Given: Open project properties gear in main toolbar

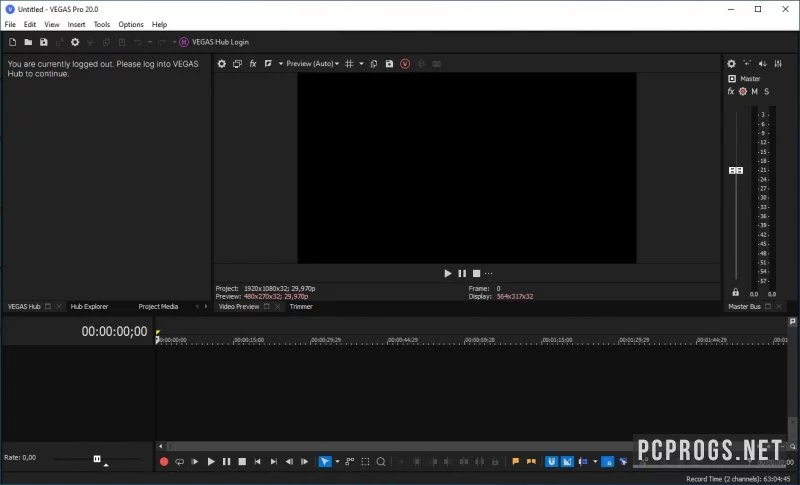Looking at the screenshot, I should 75,42.
